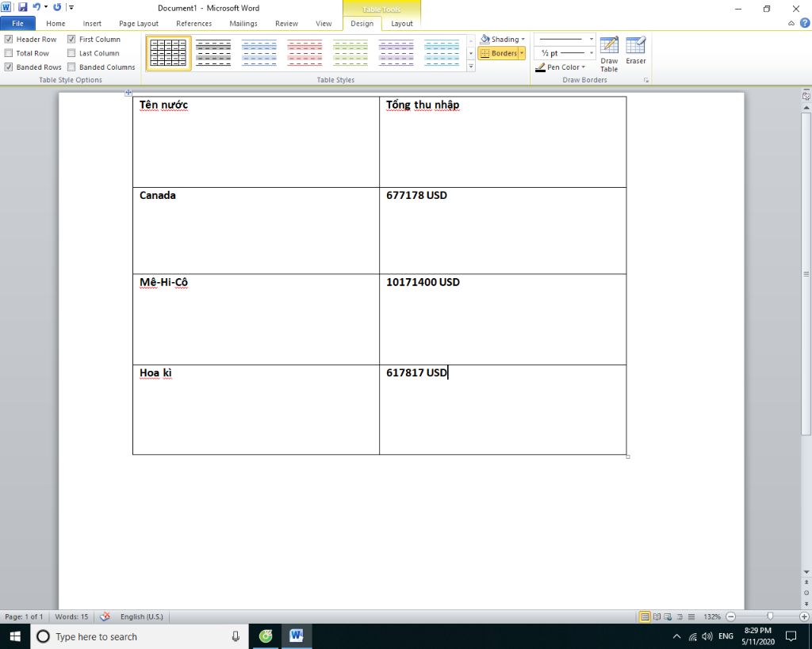The image size is (812, 649).
Task: Open the Table Tools Layout tab
Action: coord(402,23)
